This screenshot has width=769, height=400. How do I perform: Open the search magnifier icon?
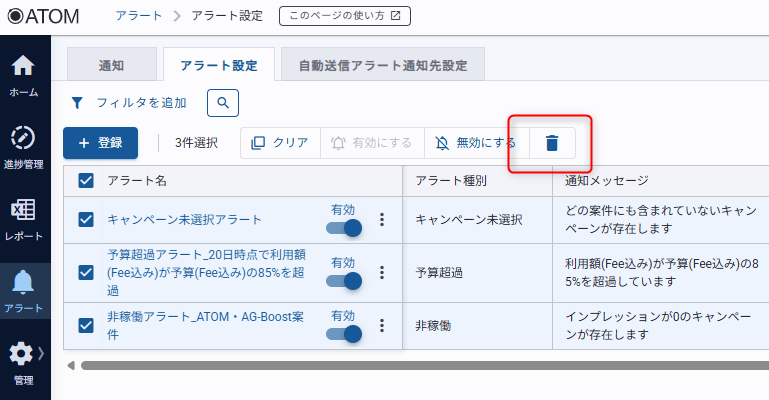click(x=224, y=102)
